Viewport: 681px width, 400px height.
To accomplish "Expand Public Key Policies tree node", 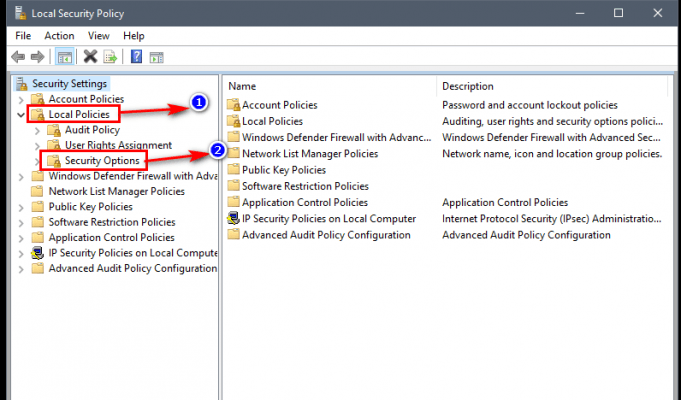I will [21, 207].
